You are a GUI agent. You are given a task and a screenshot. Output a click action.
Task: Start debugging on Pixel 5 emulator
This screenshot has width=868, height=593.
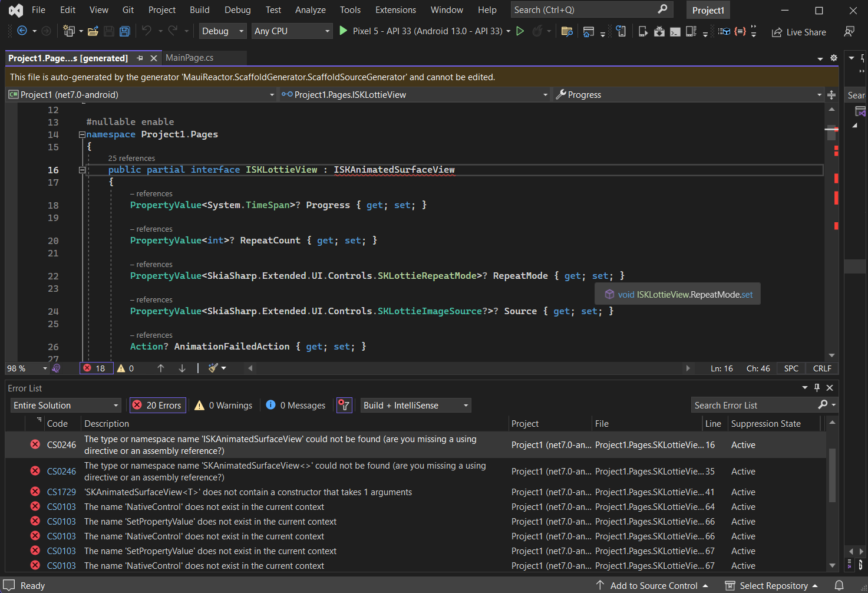click(x=344, y=31)
